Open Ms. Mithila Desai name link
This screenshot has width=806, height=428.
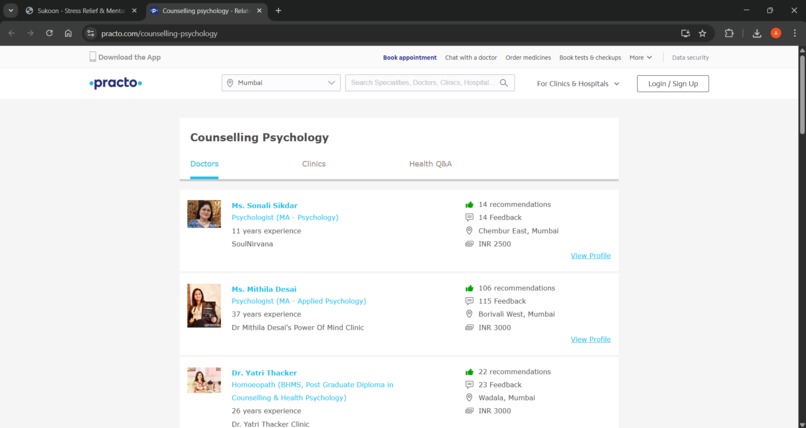click(x=264, y=289)
